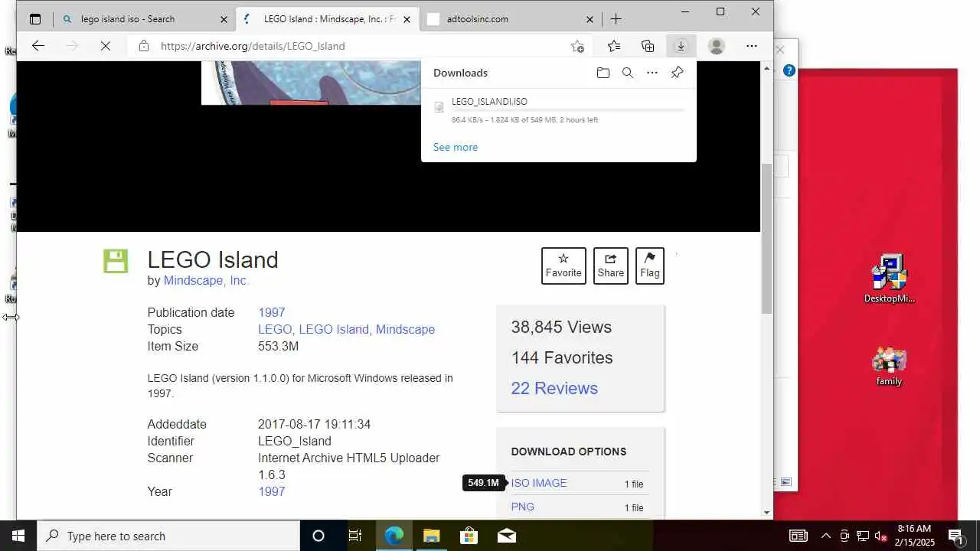Open Microsoft Edge taskbar icon
Screen dimensions: 980x551
pos(394,536)
